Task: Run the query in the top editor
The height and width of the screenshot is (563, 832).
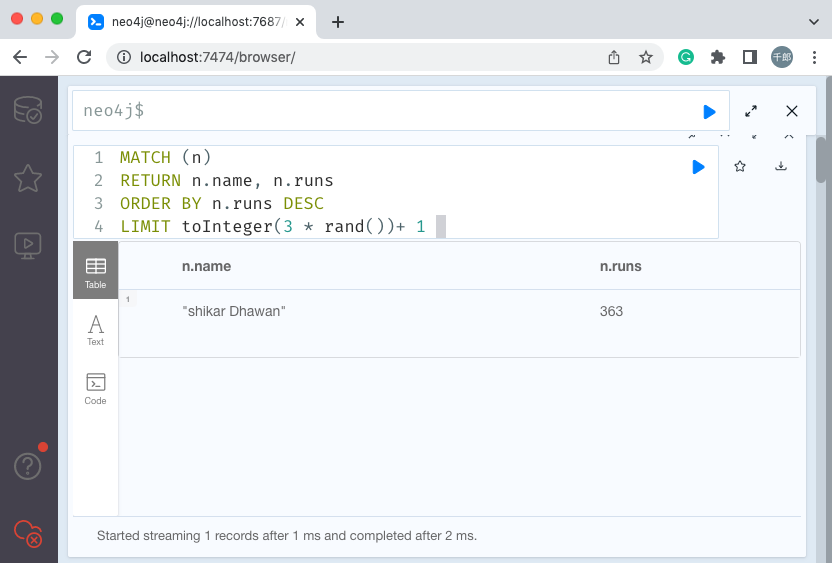Action: click(709, 111)
